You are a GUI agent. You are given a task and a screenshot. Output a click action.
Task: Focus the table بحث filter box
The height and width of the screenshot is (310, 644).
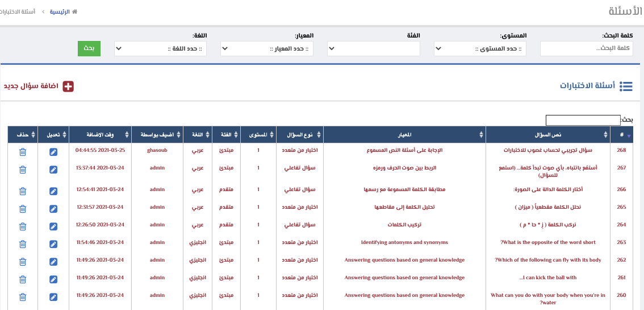(583, 120)
